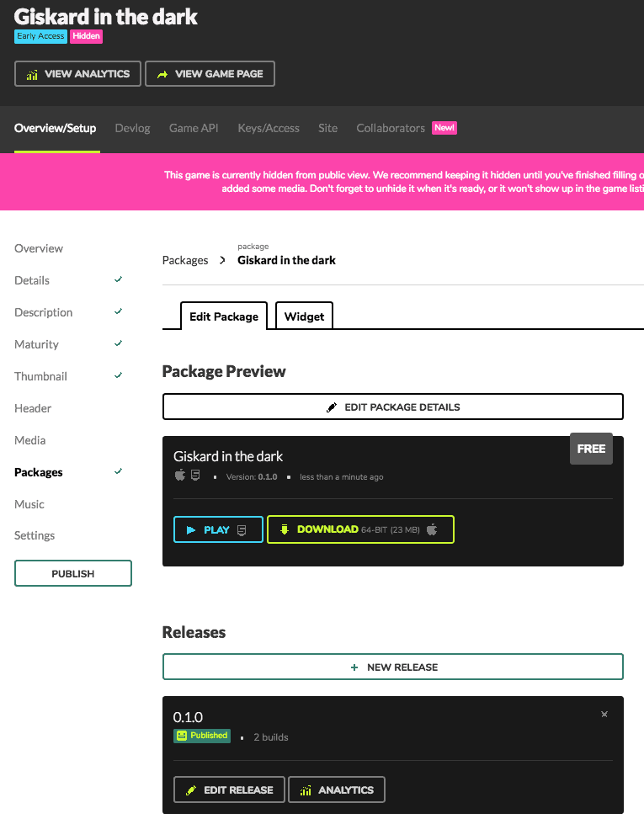Click the Published status badge
Image resolution: width=644 pixels, height=840 pixels.
click(202, 736)
